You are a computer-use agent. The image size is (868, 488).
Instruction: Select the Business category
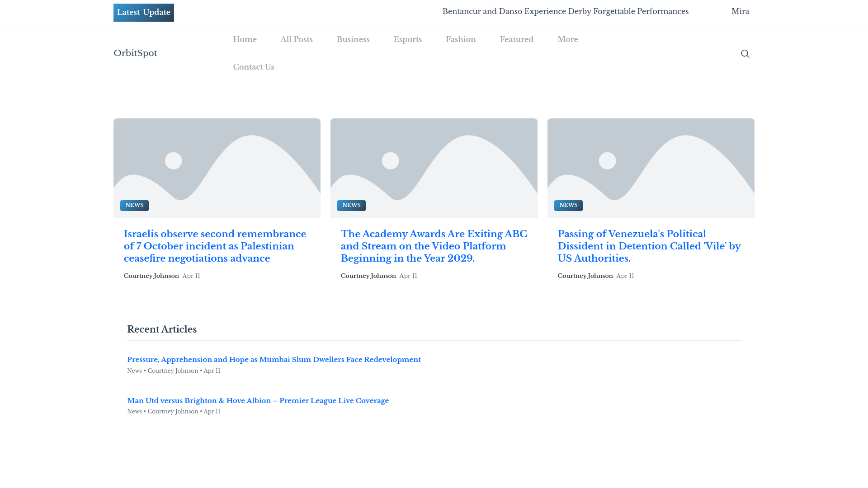pyautogui.click(x=353, y=39)
